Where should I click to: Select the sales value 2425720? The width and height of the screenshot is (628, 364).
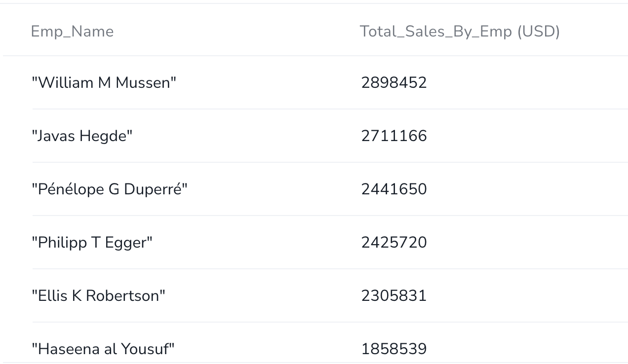coord(394,242)
